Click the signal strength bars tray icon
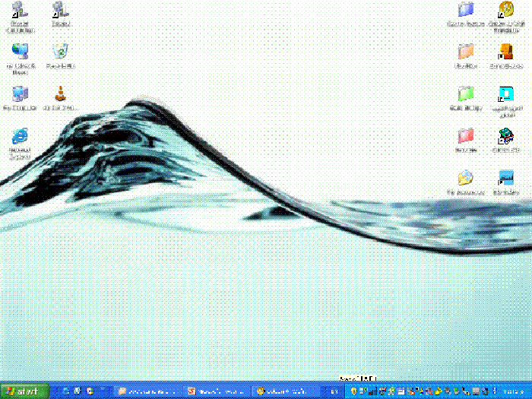The height and width of the screenshot is (399, 532). 373,391
